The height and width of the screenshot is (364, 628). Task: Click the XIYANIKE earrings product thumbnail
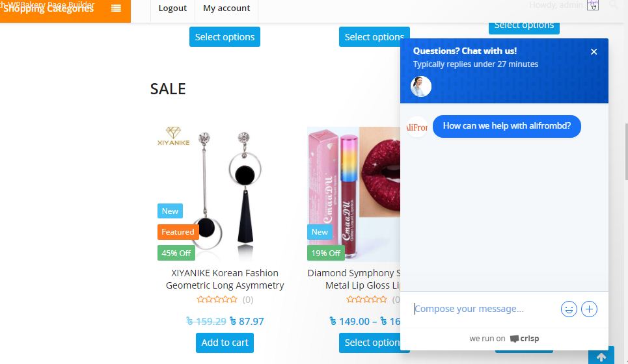(x=225, y=194)
